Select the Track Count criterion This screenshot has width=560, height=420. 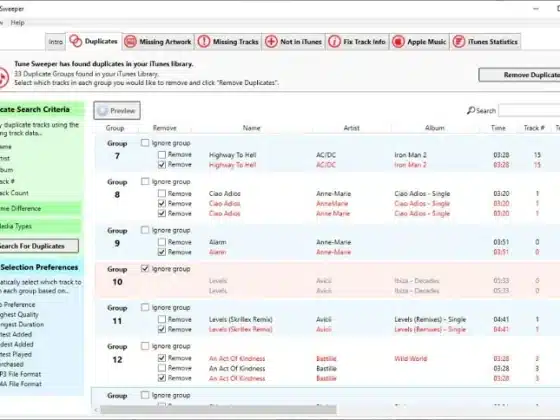(x=14, y=193)
